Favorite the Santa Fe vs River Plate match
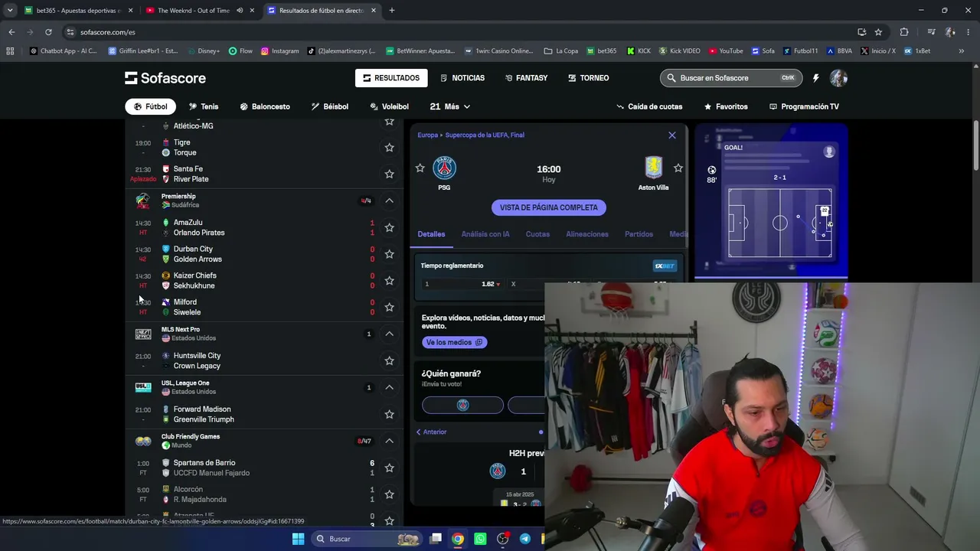Screen dimensions: 980x551 tap(389, 174)
